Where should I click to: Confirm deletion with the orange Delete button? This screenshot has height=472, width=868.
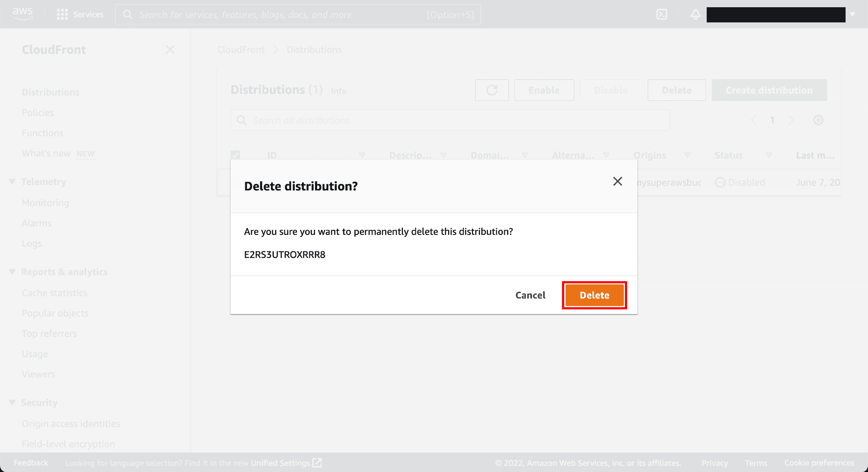tap(595, 295)
